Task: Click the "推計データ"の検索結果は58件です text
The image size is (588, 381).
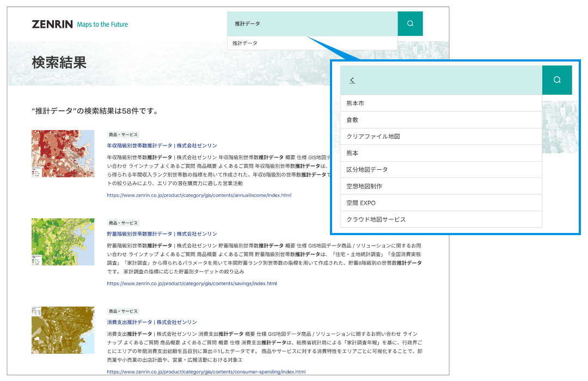Action: [96, 111]
